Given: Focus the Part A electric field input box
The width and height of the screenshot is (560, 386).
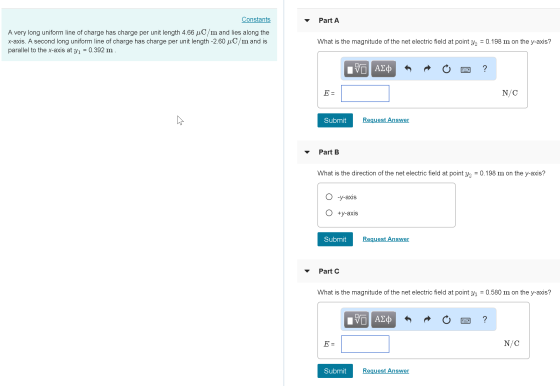Looking at the screenshot, I should pos(365,93).
